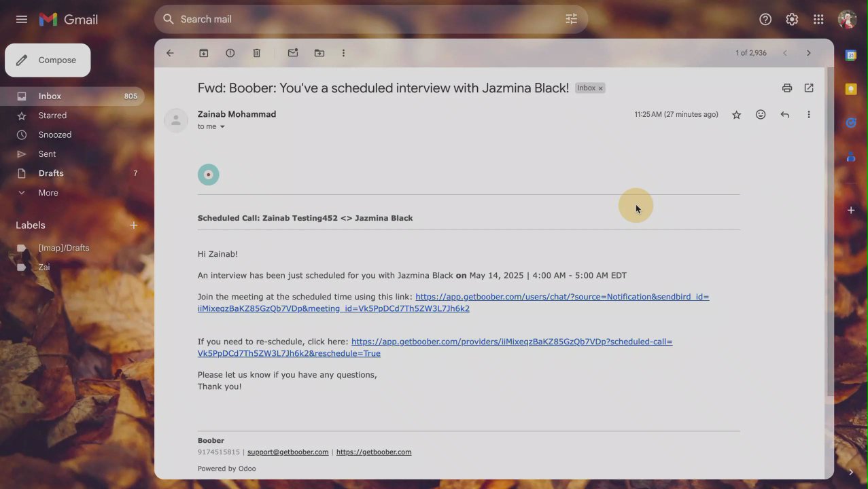Remove the Inbox label from the conversation
Image resolution: width=868 pixels, height=489 pixels.
coord(600,88)
